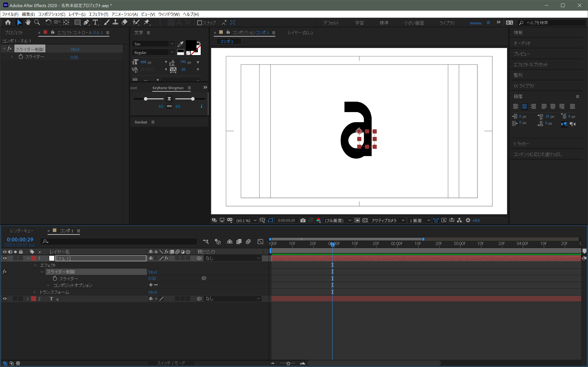
Task: Click Keyframe Wingman ease hourglass button
Action: (169, 99)
